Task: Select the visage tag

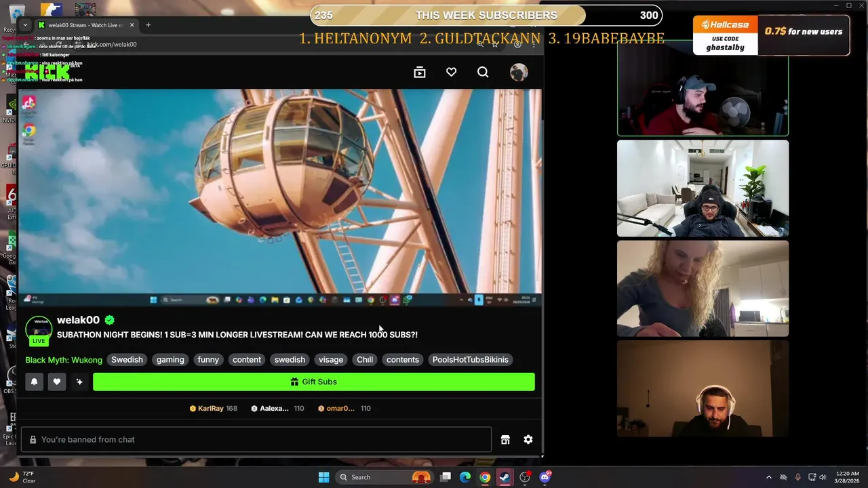Action: point(331,360)
